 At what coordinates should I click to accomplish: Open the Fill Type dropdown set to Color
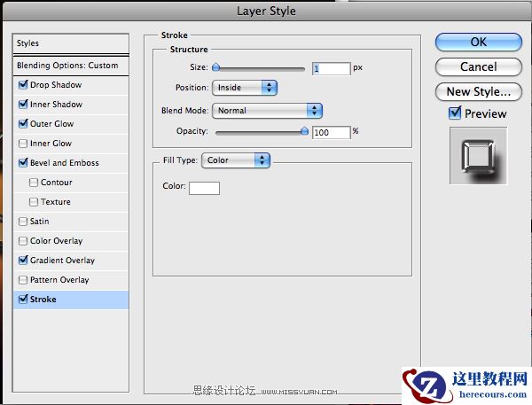pyautogui.click(x=236, y=160)
